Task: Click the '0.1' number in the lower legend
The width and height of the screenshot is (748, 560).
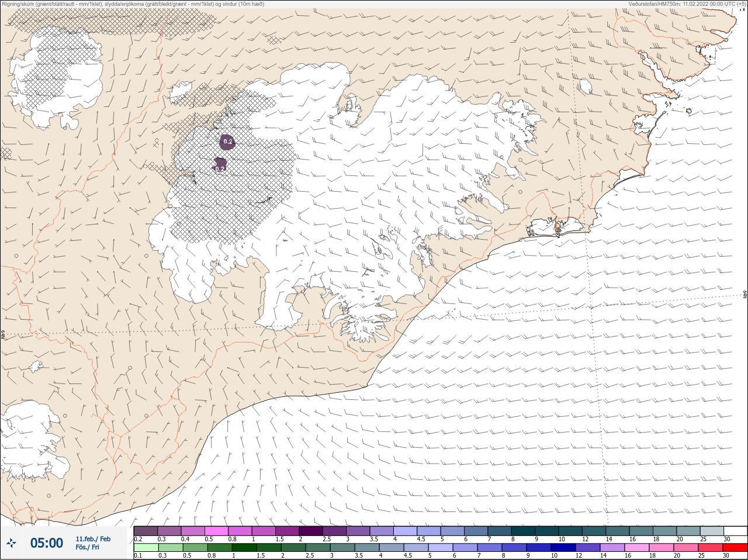Action: 138,555
